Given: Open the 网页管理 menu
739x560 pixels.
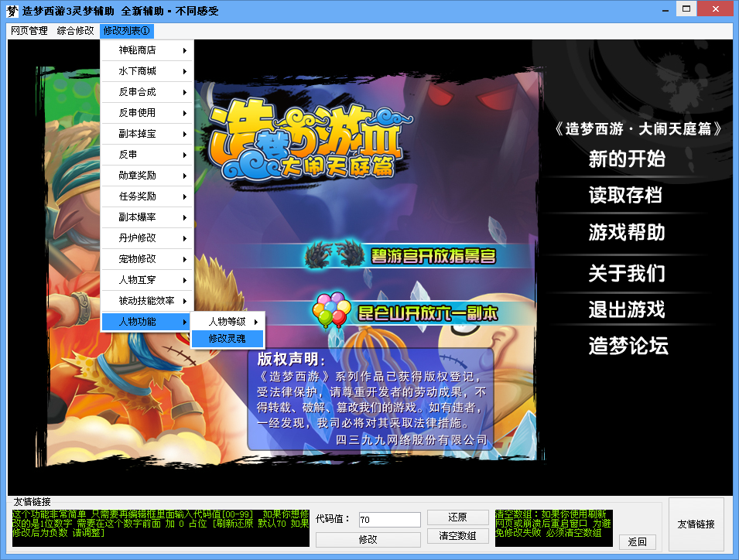Looking at the screenshot, I should coord(29,31).
